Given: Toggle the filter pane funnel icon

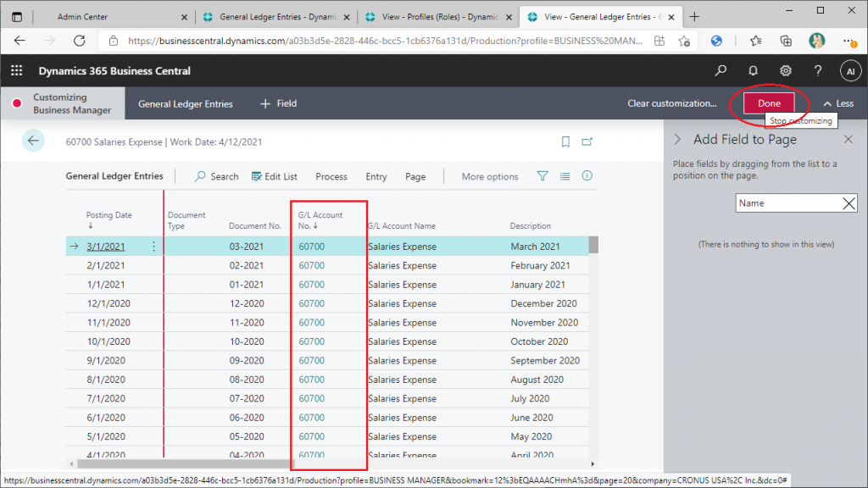Looking at the screenshot, I should pyautogui.click(x=542, y=176).
